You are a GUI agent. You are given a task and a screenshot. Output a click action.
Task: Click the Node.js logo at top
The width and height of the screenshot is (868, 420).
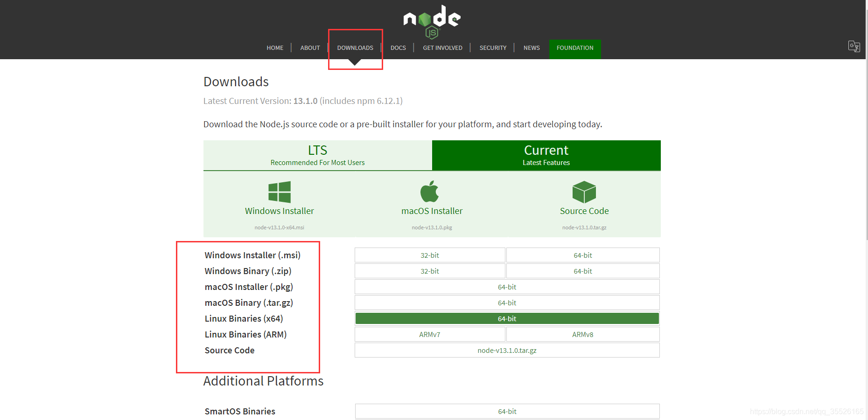click(432, 21)
